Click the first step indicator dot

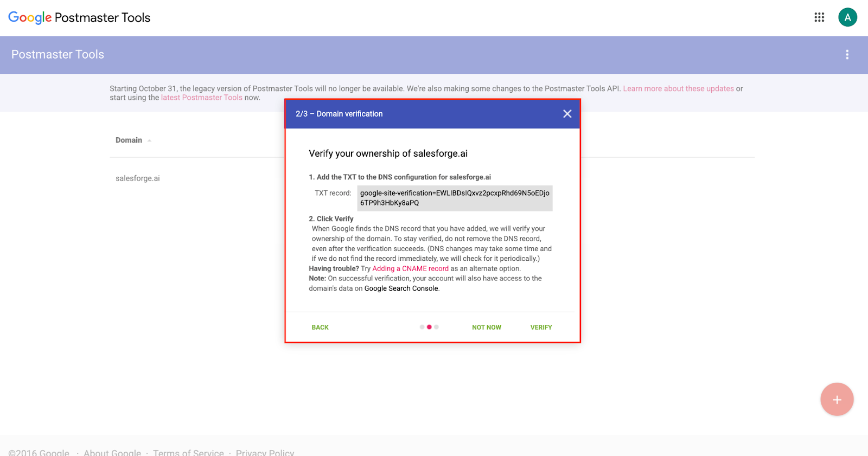[x=422, y=327]
